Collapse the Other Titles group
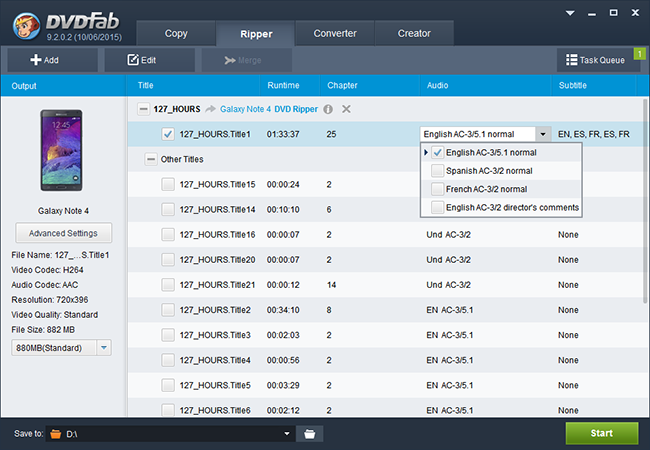650x450 pixels. coord(151,159)
